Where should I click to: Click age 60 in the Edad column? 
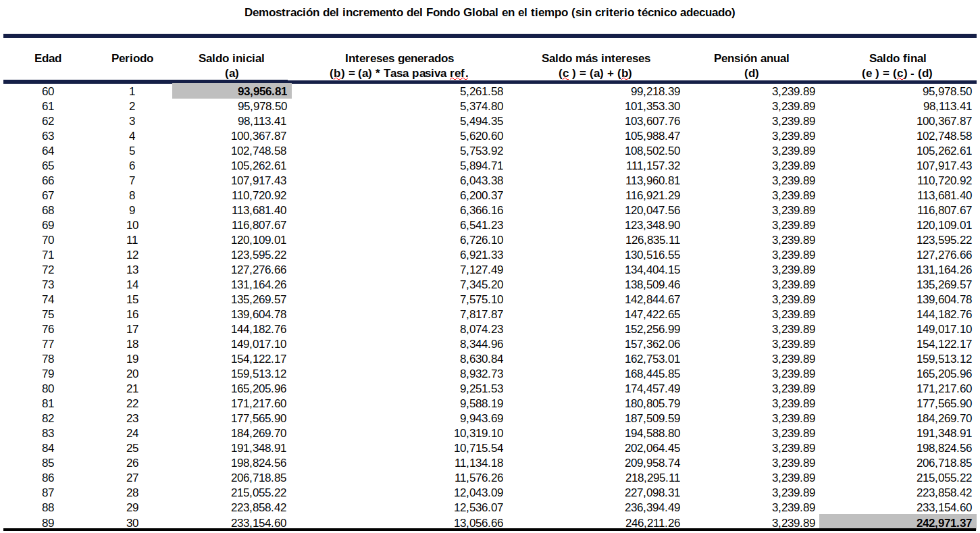[x=48, y=91]
